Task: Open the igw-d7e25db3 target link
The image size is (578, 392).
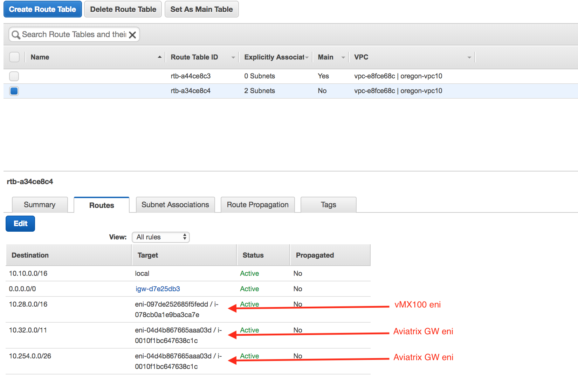Action: click(158, 289)
